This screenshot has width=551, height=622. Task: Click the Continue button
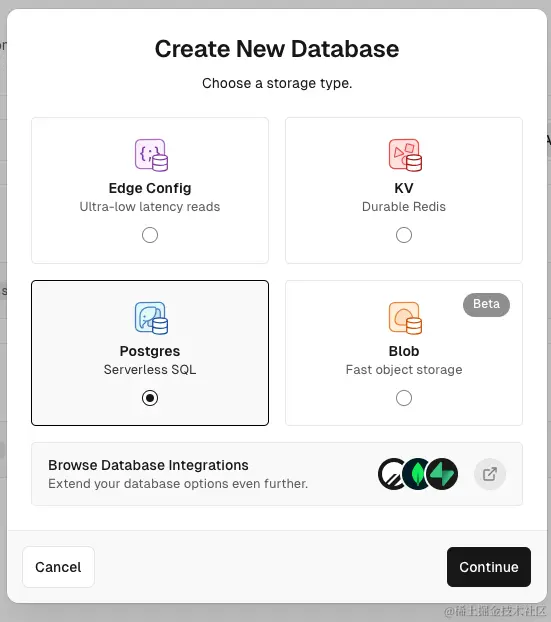(x=489, y=567)
